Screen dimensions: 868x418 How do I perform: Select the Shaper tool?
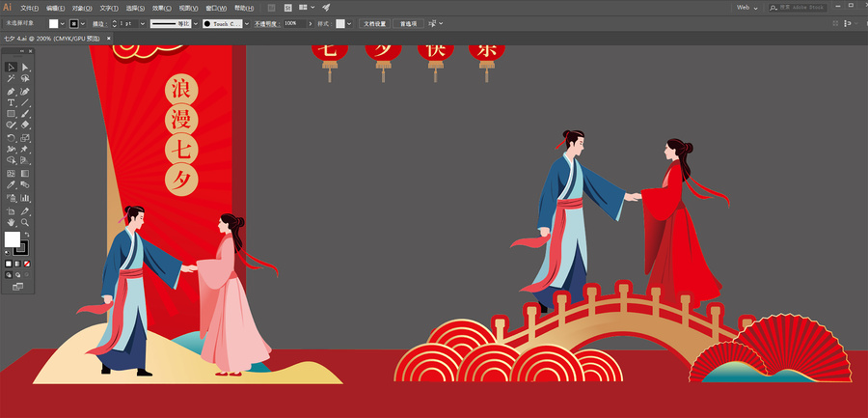[11, 125]
